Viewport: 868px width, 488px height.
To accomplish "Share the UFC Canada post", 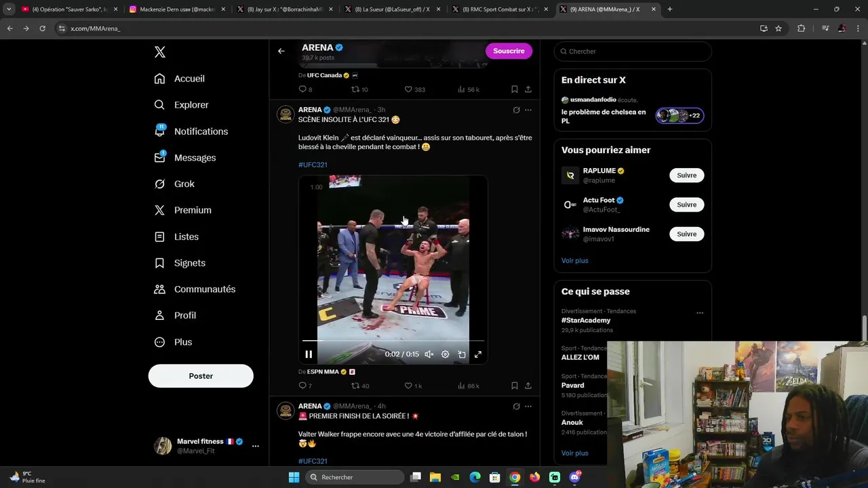I will [x=528, y=89].
